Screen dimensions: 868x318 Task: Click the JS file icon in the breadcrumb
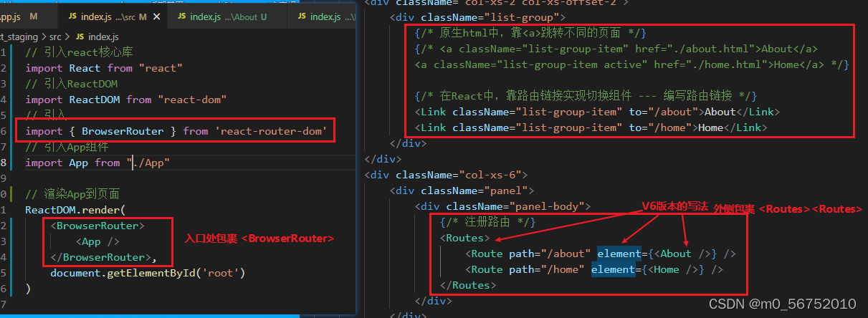[x=79, y=36]
